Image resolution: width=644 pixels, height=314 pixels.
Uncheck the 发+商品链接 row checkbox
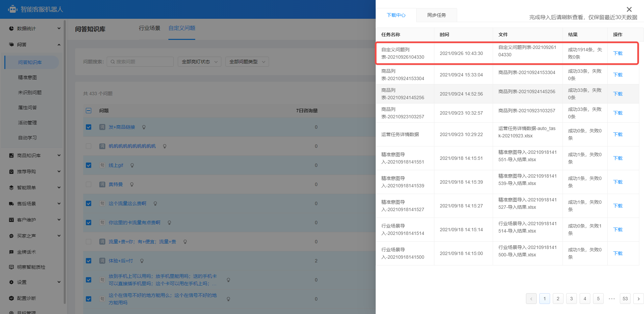(x=89, y=127)
